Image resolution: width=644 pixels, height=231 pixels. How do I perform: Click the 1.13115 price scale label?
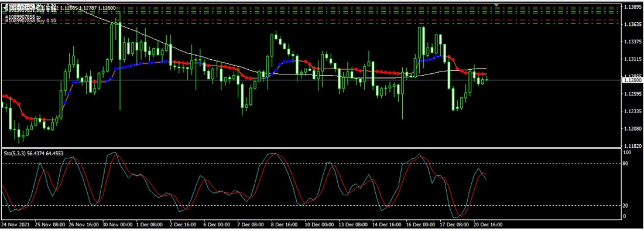[633, 59]
